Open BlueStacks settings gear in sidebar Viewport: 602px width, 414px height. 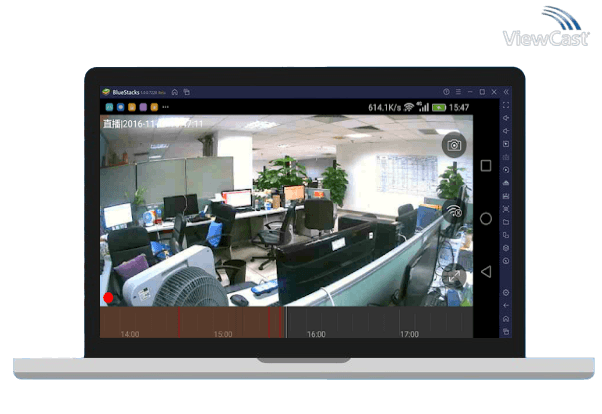click(x=506, y=292)
